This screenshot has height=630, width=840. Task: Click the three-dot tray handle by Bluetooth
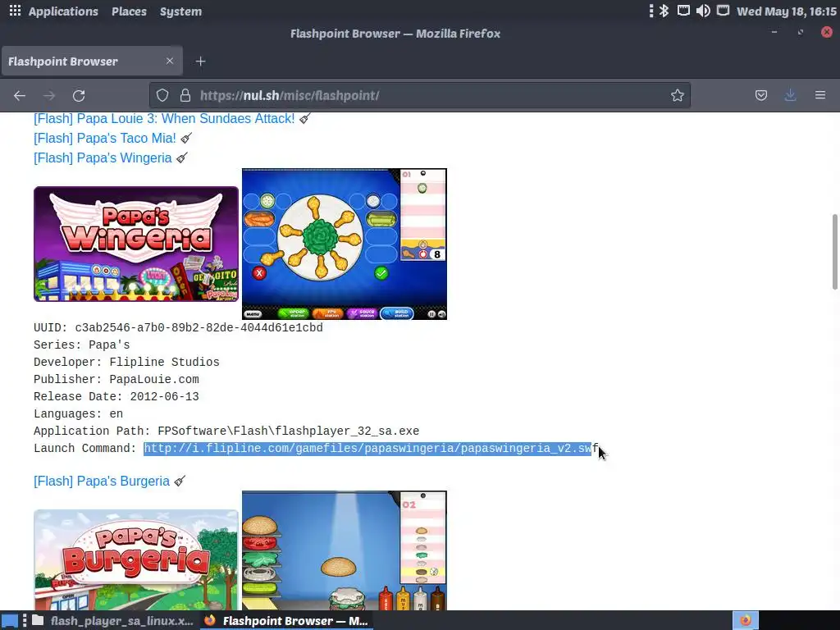point(651,11)
